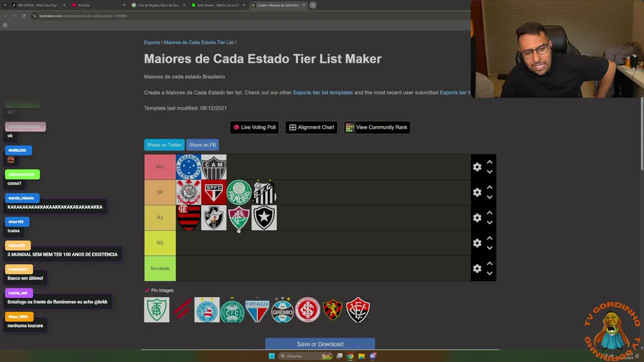Select the Santos crest in SP row
The height and width of the screenshot is (362, 644).
tap(264, 192)
